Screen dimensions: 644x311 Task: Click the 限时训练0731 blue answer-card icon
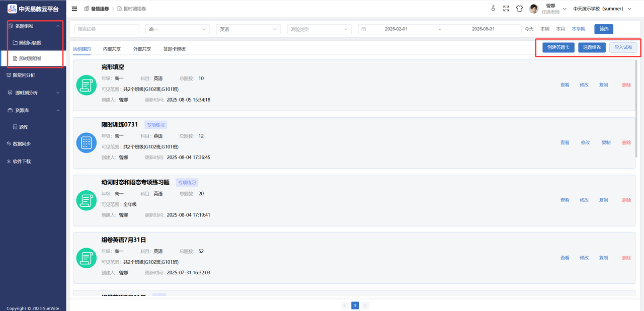pyautogui.click(x=86, y=142)
